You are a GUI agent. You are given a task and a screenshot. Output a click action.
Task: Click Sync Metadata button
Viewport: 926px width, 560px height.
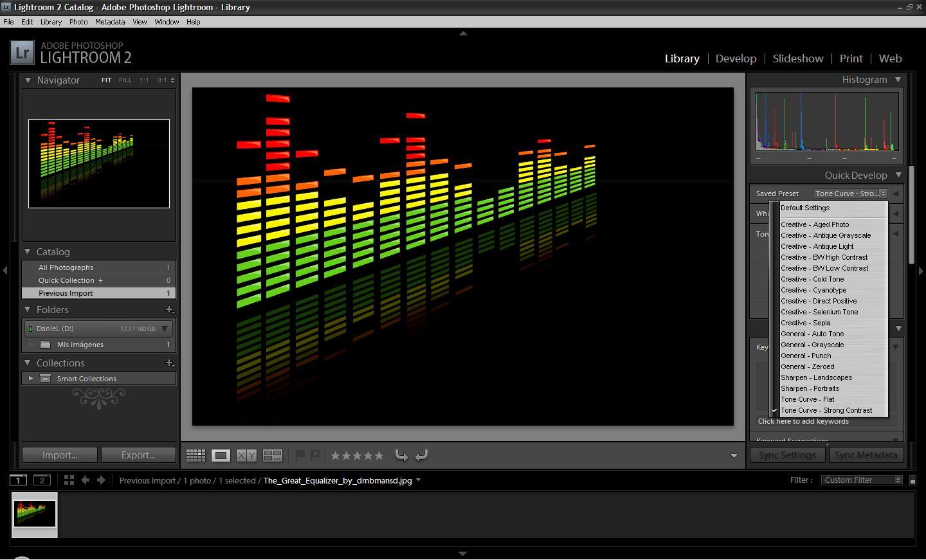click(x=866, y=455)
